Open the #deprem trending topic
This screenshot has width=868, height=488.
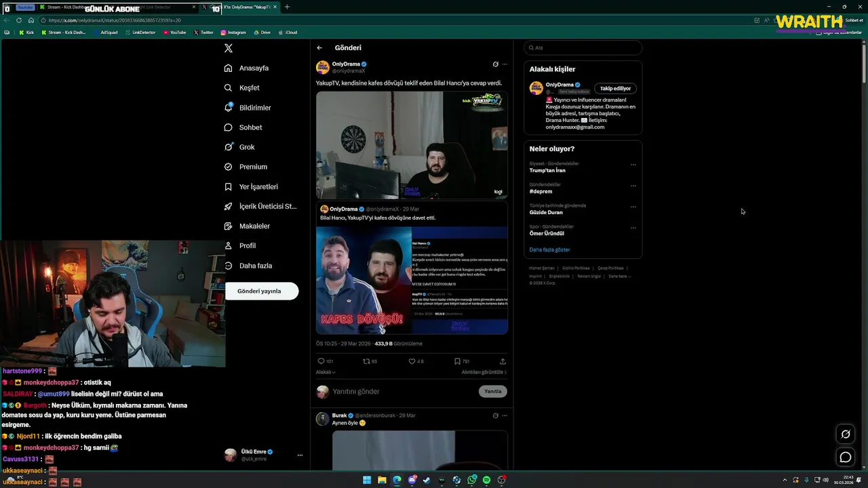click(x=541, y=191)
